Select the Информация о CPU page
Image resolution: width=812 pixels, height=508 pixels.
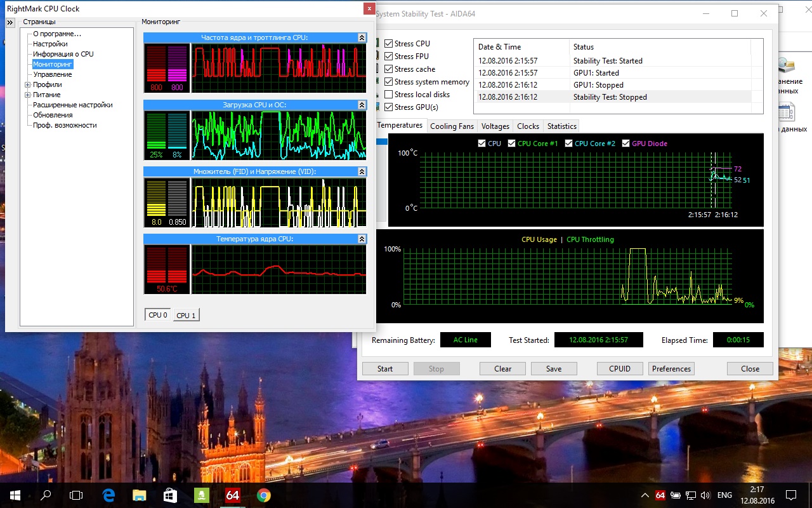pyautogui.click(x=63, y=54)
